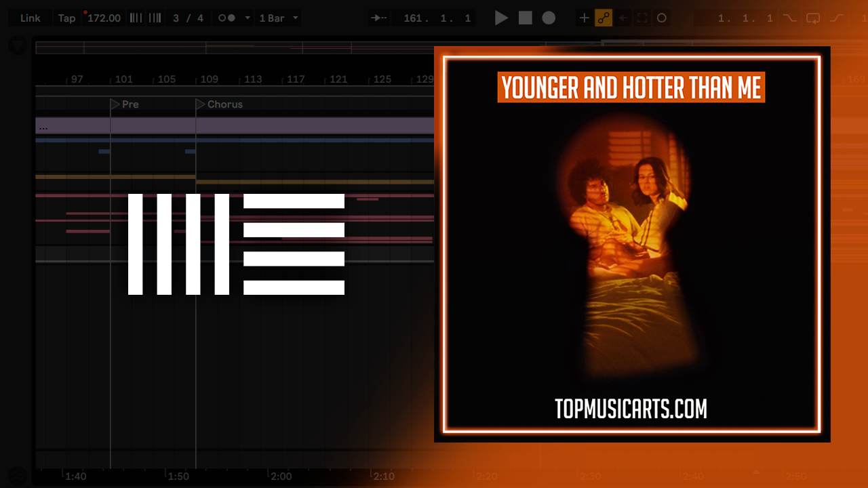Open the 1 Bar quantization dropdown
This screenshot has width=868, height=488.
(279, 18)
